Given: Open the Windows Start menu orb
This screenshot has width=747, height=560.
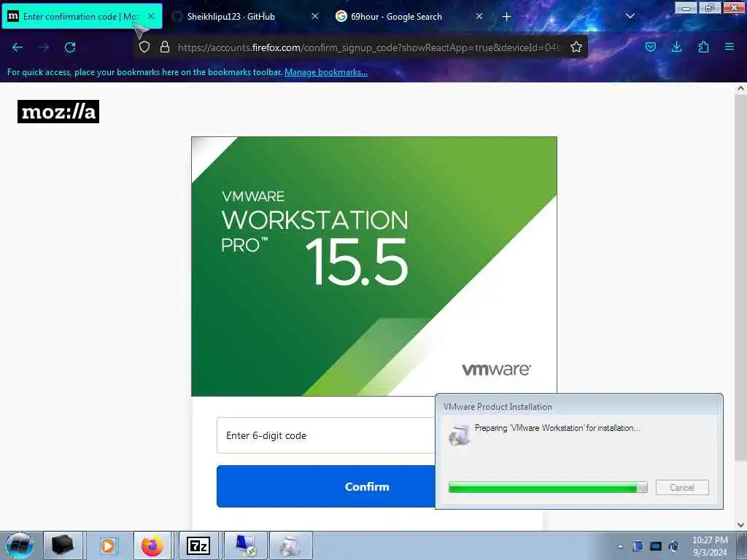Looking at the screenshot, I should (x=20, y=545).
